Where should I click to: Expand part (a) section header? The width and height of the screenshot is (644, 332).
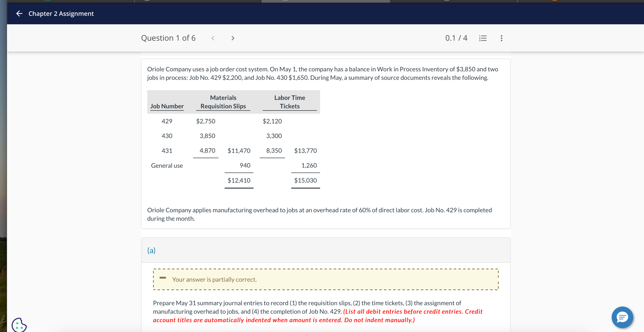151,250
